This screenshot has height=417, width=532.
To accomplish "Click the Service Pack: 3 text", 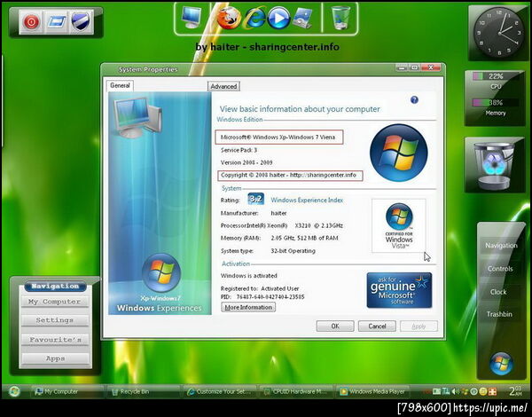I will point(239,150).
